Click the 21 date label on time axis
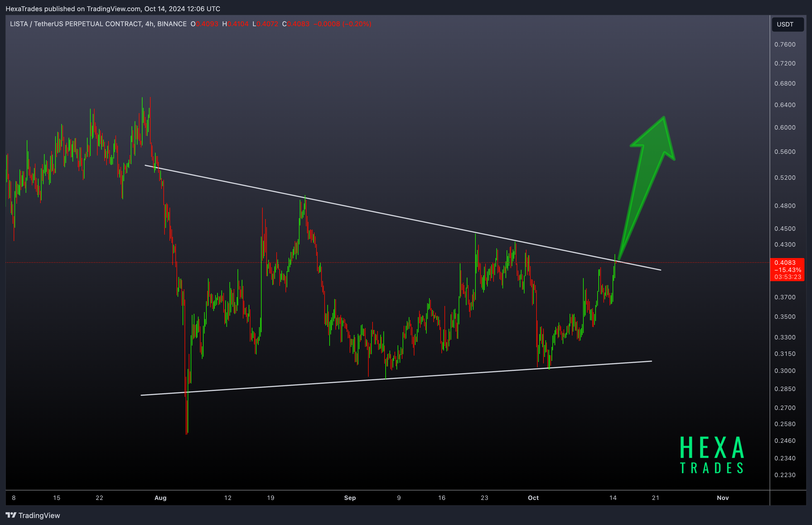The width and height of the screenshot is (812, 525). coord(656,498)
